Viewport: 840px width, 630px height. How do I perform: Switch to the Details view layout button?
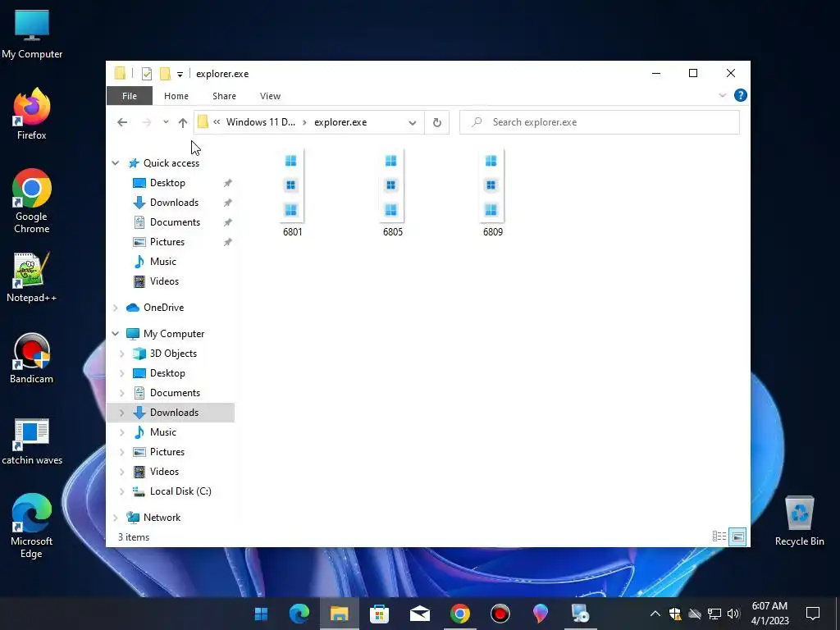click(719, 536)
